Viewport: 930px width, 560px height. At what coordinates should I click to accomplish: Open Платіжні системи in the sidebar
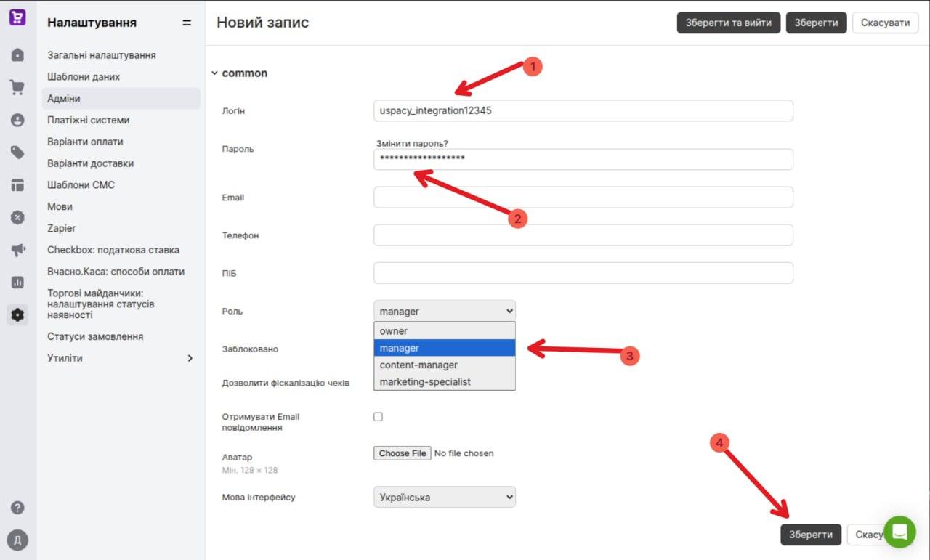(x=89, y=120)
